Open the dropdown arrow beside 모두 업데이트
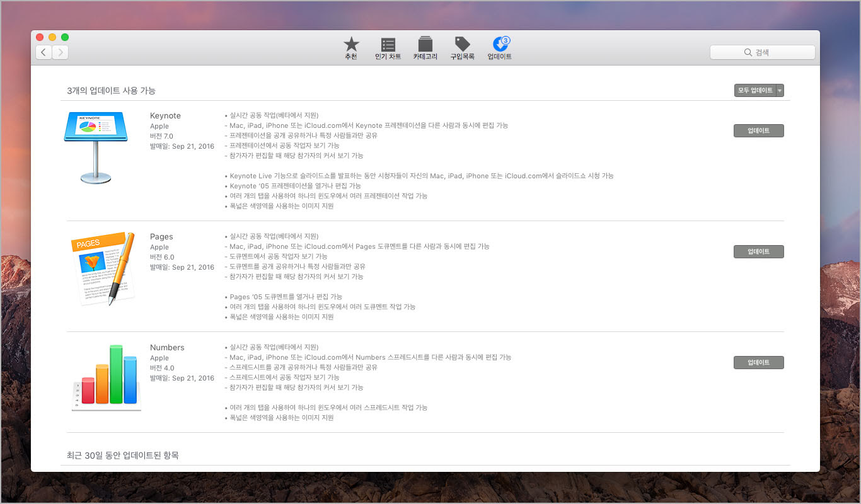 pos(780,91)
